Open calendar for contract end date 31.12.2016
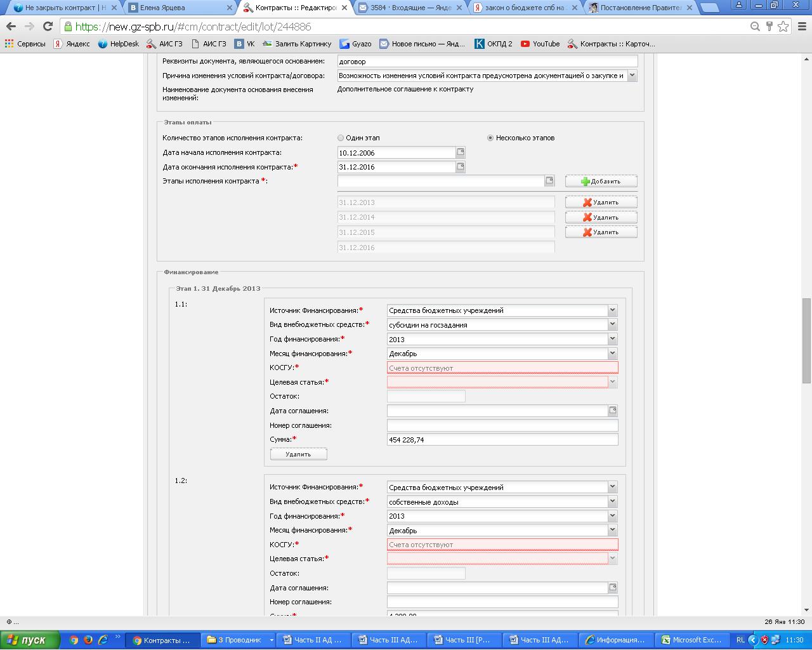 point(461,167)
